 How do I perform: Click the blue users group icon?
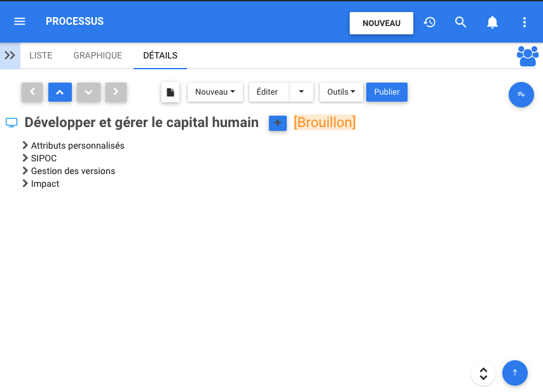coord(527,56)
